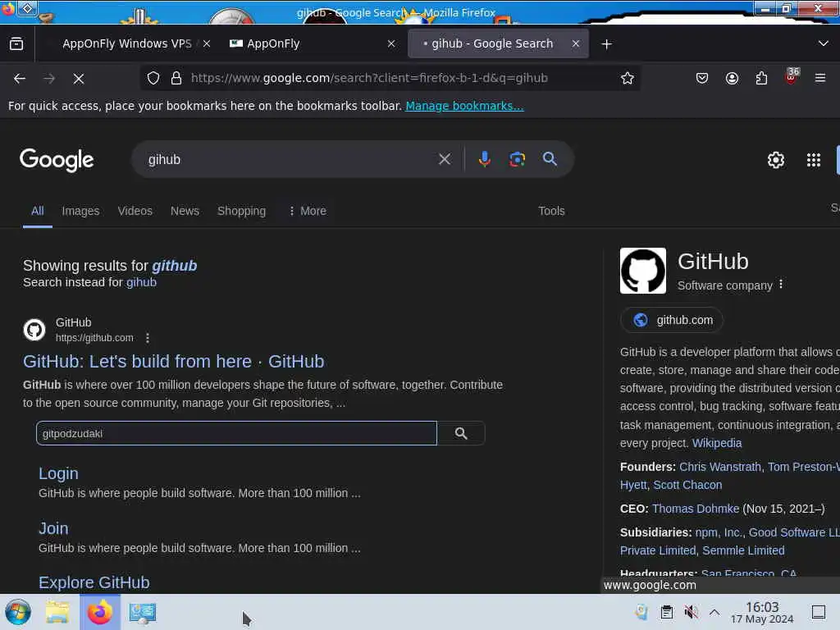Open a new tab
This screenshot has width=840, height=630.
(606, 44)
